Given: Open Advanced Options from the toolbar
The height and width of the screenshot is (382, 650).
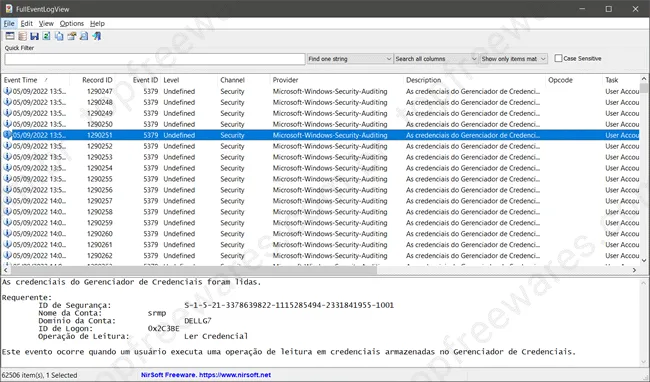Looking at the screenshot, I should [10, 36].
